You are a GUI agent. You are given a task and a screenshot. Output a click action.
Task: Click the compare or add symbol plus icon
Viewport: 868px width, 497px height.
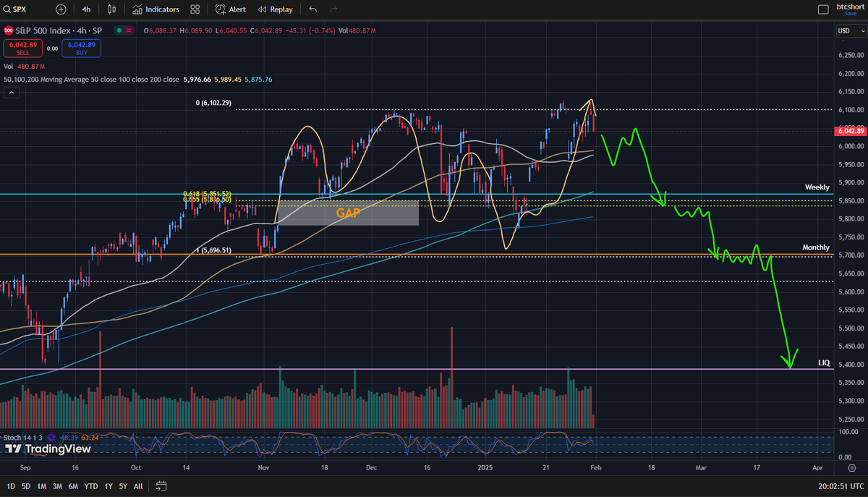(x=61, y=9)
